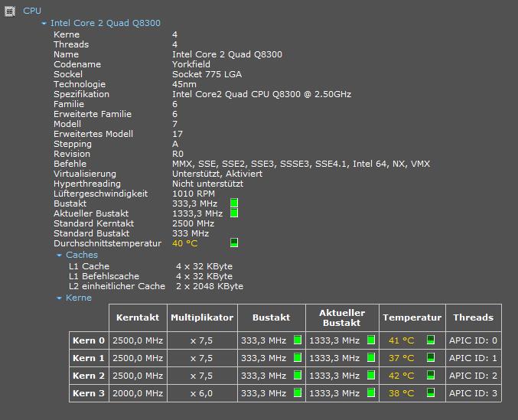Click the Socket 775 LGA value
518x420 pixels.
(207, 74)
